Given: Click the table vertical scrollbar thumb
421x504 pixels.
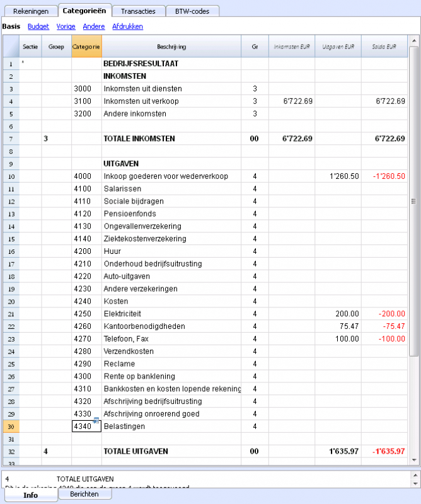Looking at the screenshot, I should (x=414, y=201).
